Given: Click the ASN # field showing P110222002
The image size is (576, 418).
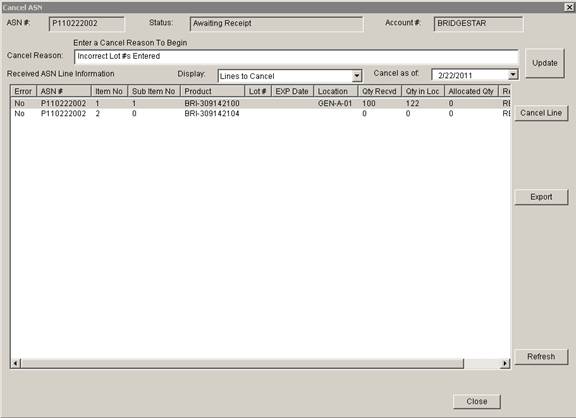Looking at the screenshot, I should 87,24.
